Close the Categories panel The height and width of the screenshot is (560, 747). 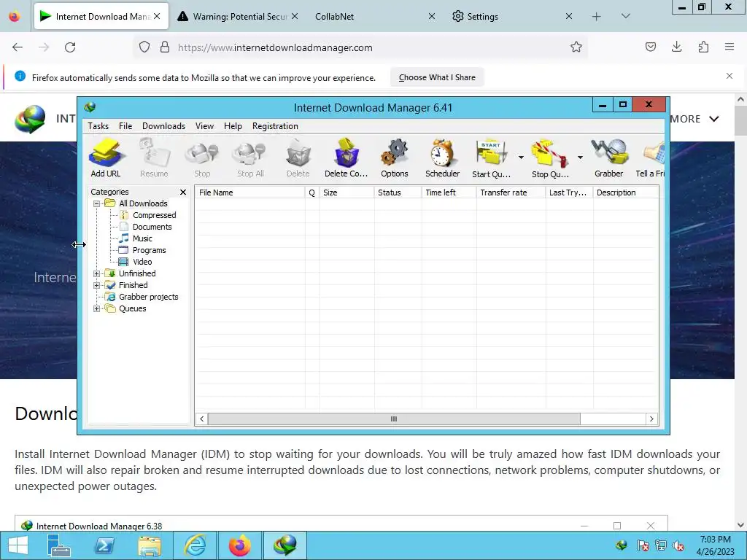[183, 192]
